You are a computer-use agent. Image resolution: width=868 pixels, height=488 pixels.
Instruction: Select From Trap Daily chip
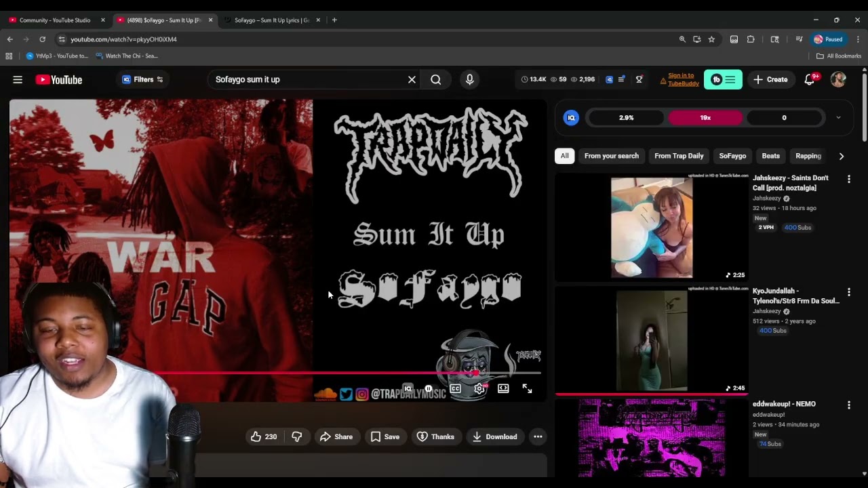click(x=679, y=156)
